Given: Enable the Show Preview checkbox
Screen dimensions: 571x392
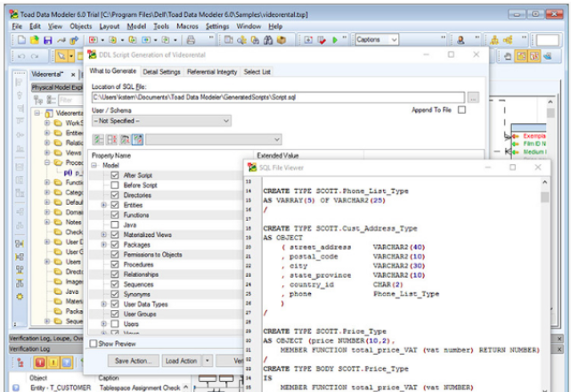Looking at the screenshot, I should coord(94,344).
